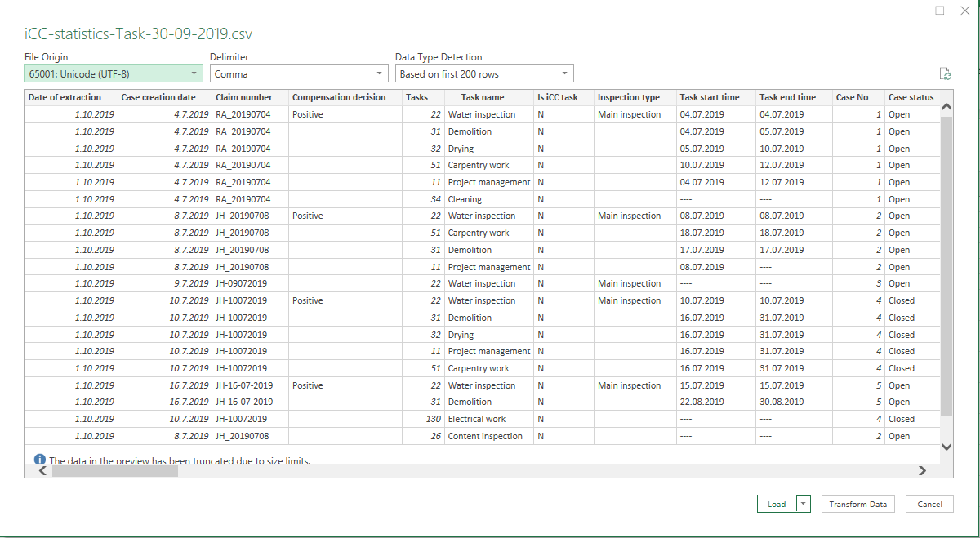The height and width of the screenshot is (538, 980).
Task: Click the refresh preview file icon
Action: coord(945,73)
